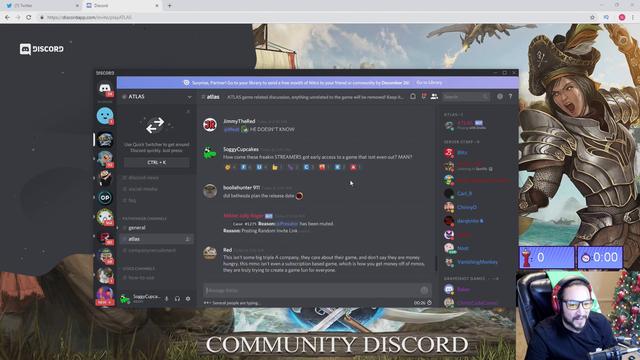Viewport: 640px width, 360px height.
Task: Click the Discord logo on the web page
Action: [42, 49]
